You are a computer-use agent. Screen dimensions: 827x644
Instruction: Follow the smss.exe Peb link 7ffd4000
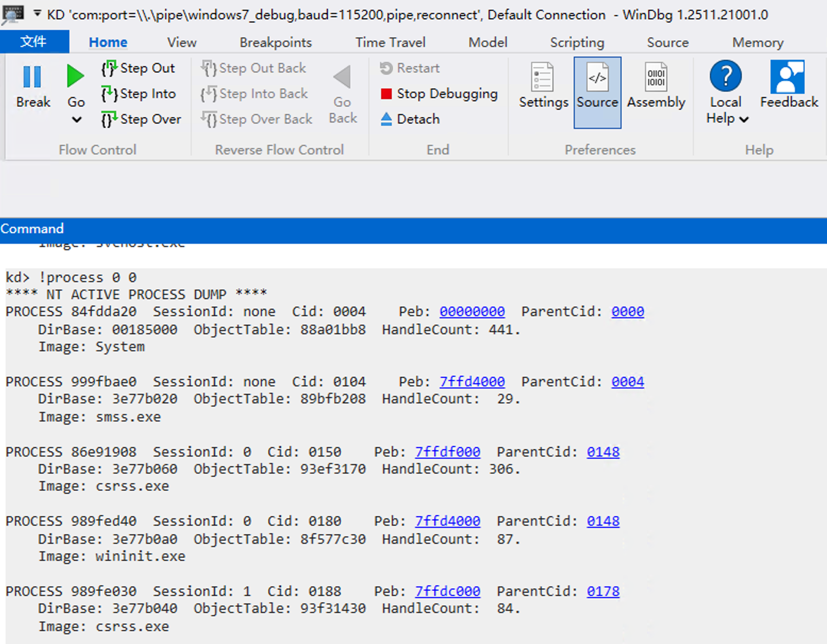tap(472, 382)
